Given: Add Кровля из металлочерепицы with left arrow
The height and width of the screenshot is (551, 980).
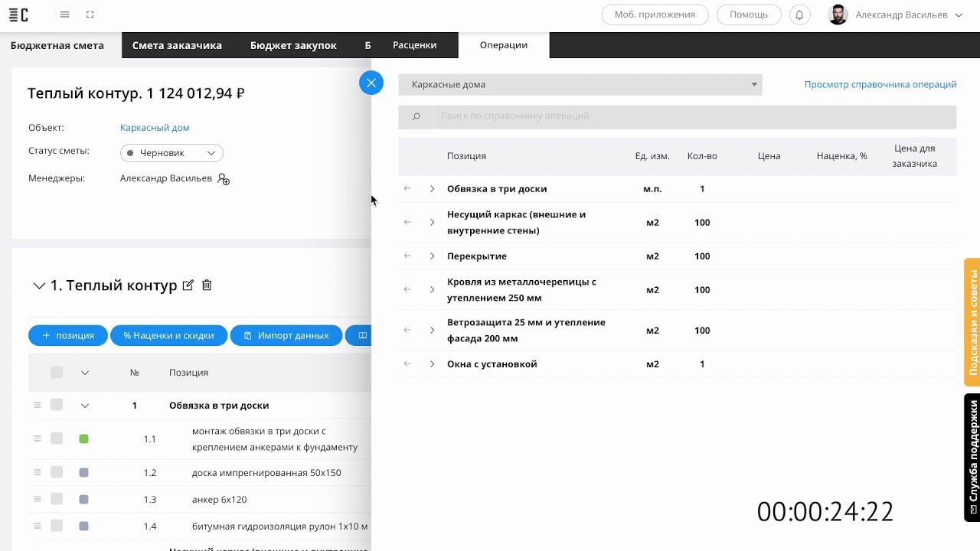Looking at the screenshot, I should point(407,290).
